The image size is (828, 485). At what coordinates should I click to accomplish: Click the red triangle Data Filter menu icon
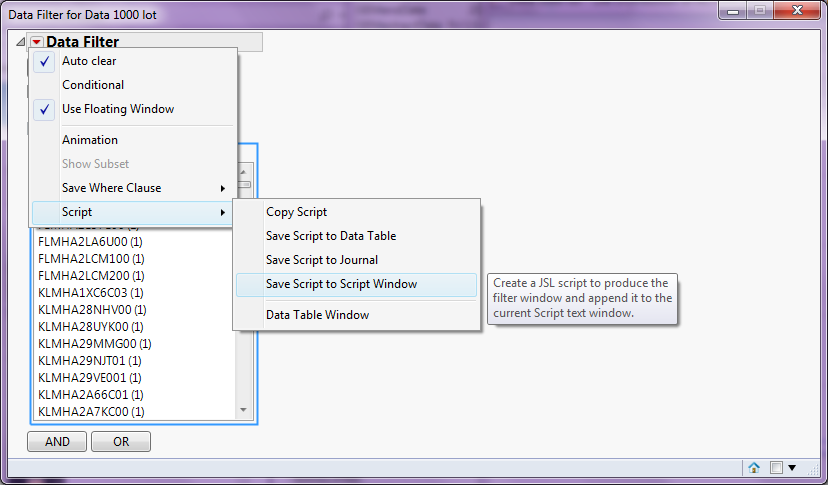coord(36,42)
